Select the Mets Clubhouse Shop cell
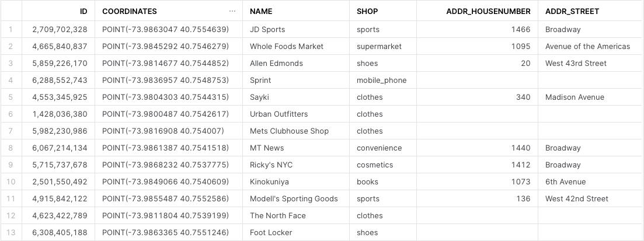644x241 pixels. 289,131
